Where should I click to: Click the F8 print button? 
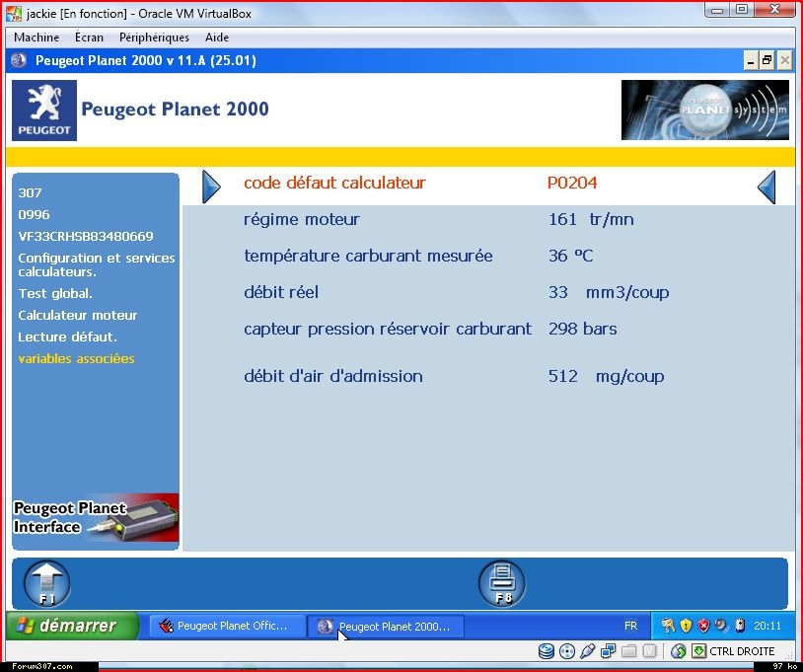(x=502, y=583)
